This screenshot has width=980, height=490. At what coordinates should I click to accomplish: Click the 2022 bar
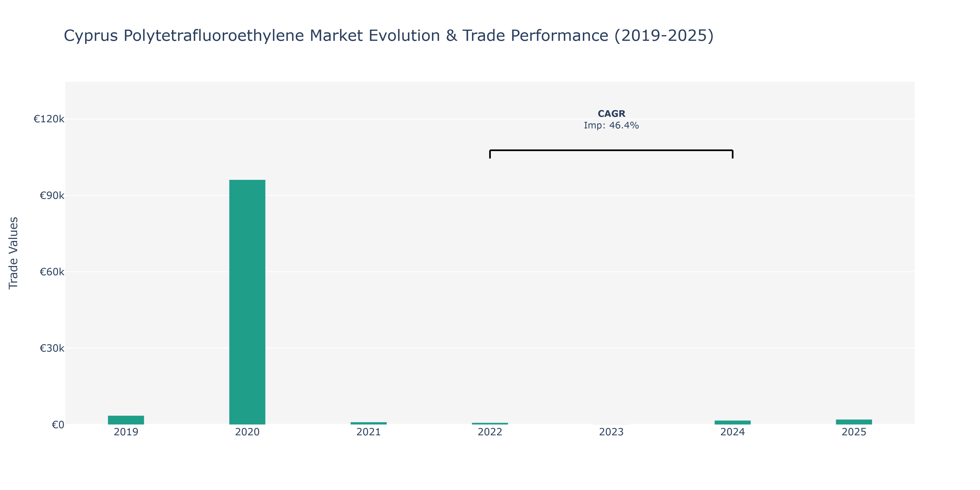coord(490,423)
